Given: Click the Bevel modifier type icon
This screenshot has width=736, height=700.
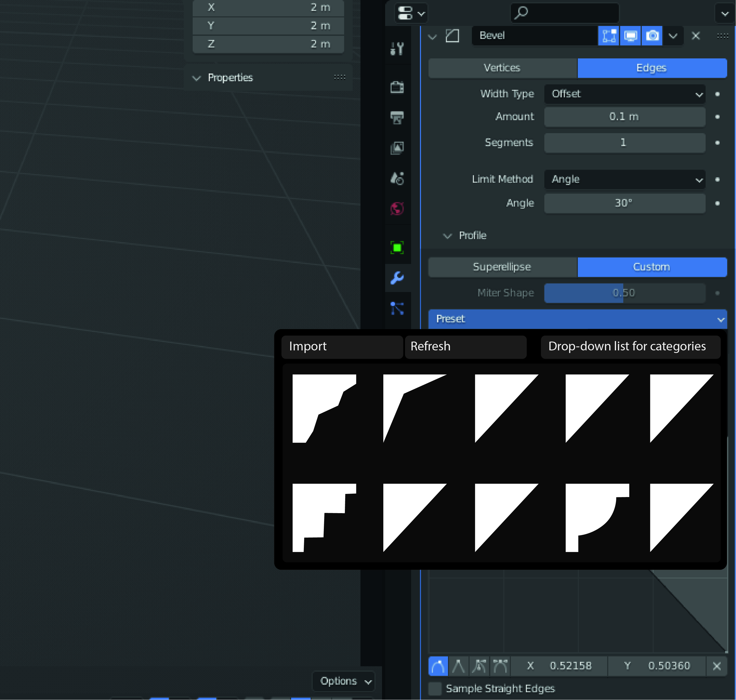Looking at the screenshot, I should (452, 36).
